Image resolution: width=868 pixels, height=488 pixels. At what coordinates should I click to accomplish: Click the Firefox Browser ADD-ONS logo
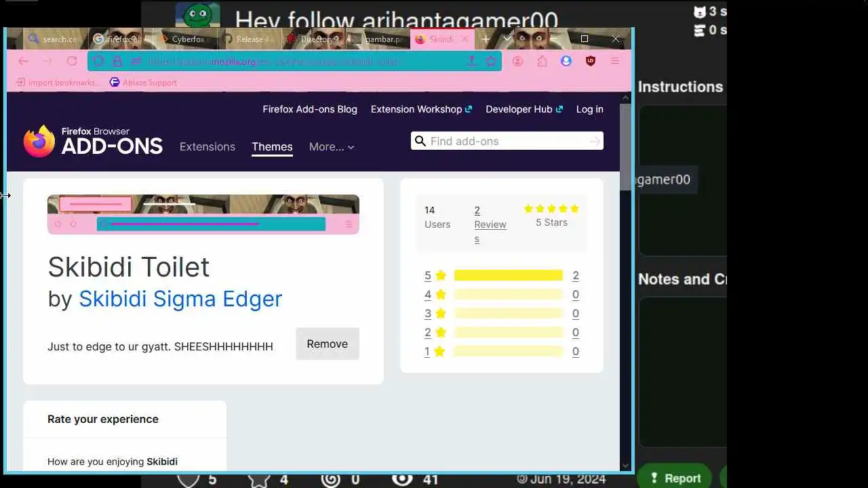coord(94,141)
